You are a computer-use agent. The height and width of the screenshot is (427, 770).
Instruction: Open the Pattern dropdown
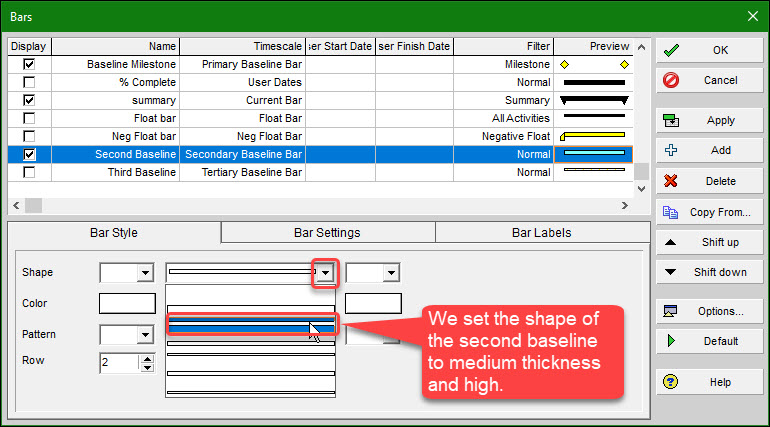coord(144,335)
